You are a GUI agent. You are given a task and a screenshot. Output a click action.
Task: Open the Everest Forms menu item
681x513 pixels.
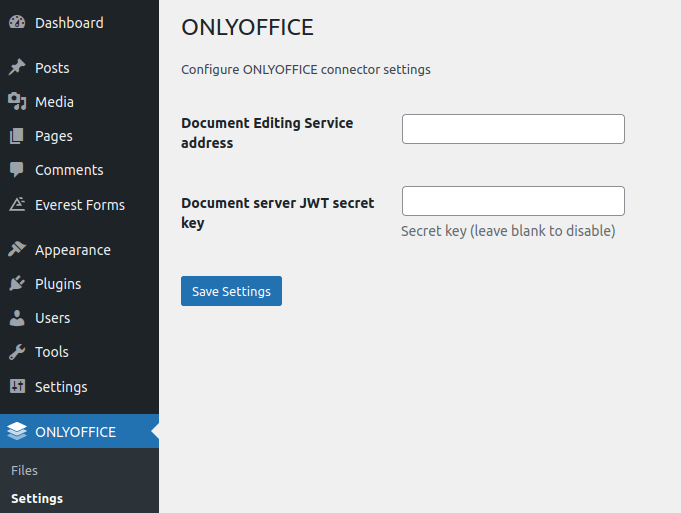[79, 205]
